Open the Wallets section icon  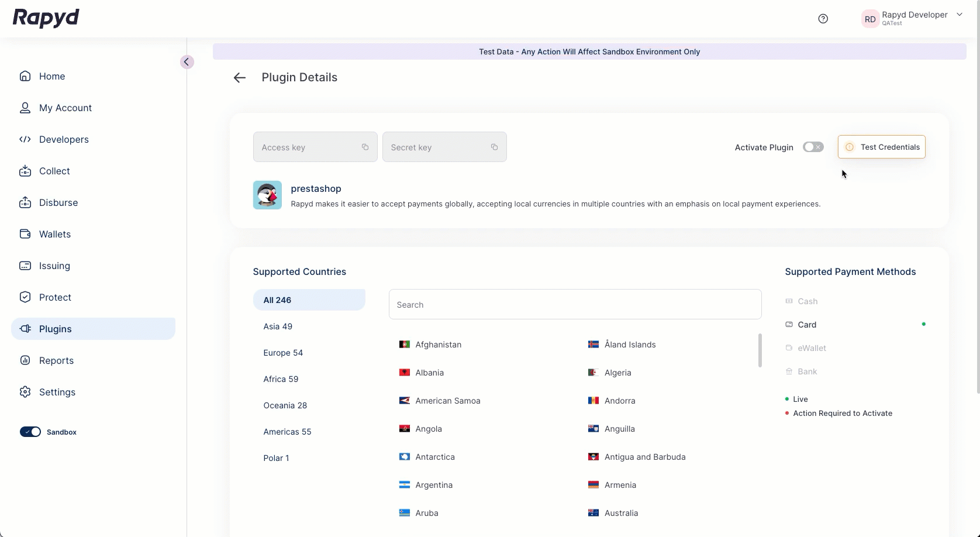(x=25, y=234)
